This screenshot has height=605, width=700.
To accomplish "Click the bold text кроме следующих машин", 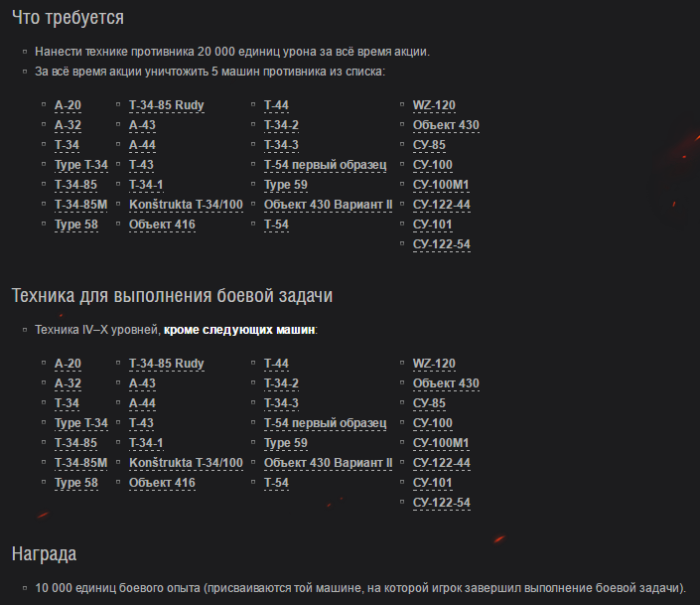I will (239, 330).
